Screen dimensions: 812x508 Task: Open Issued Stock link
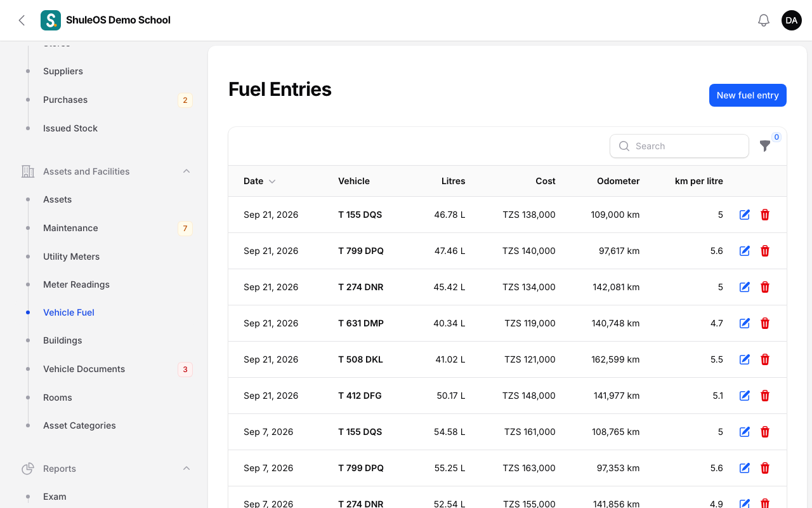(70, 128)
